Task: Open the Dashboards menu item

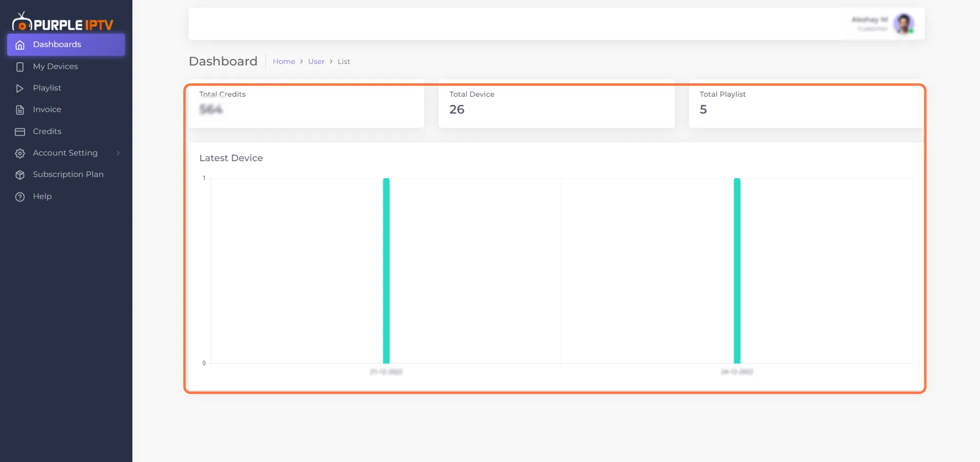Action: pos(66,45)
